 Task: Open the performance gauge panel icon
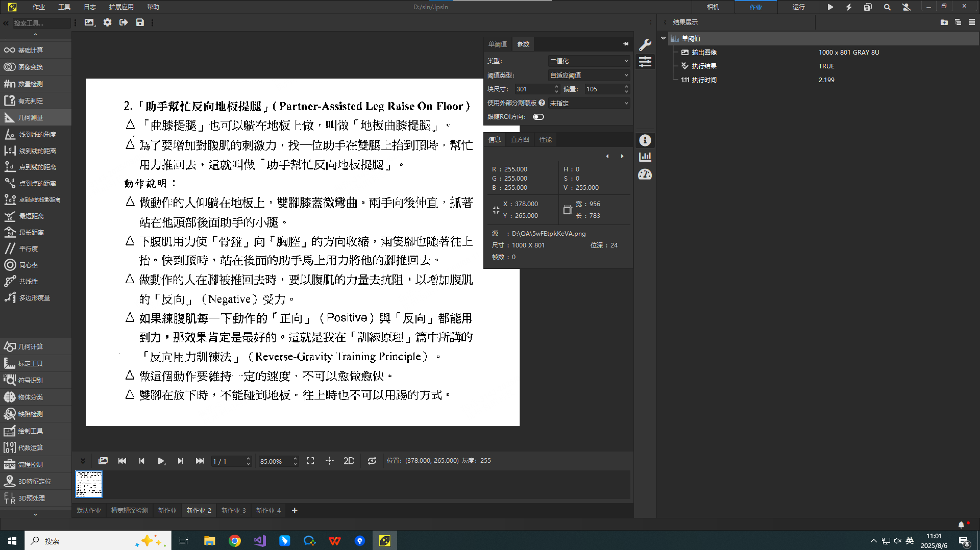(x=645, y=174)
